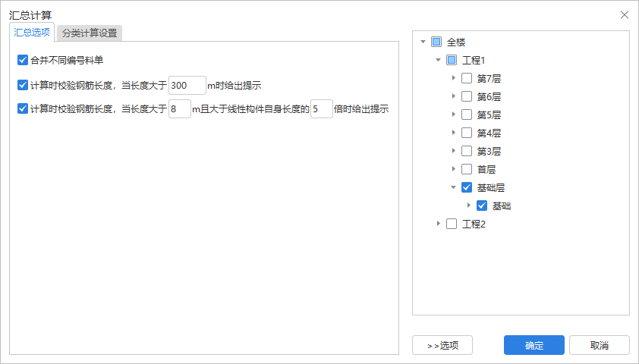Select the 第4层 tree label
Image resolution: width=639 pixels, height=364 pixels.
click(489, 133)
